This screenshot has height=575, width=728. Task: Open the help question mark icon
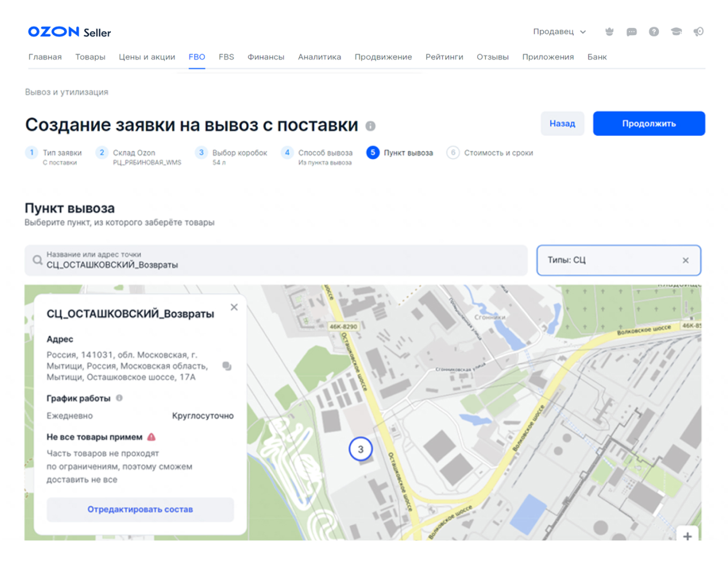[x=654, y=32]
